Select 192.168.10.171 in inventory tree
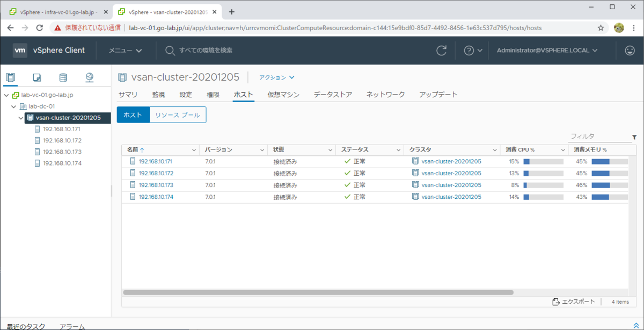Viewport: 644px width, 330px height. 62,129
